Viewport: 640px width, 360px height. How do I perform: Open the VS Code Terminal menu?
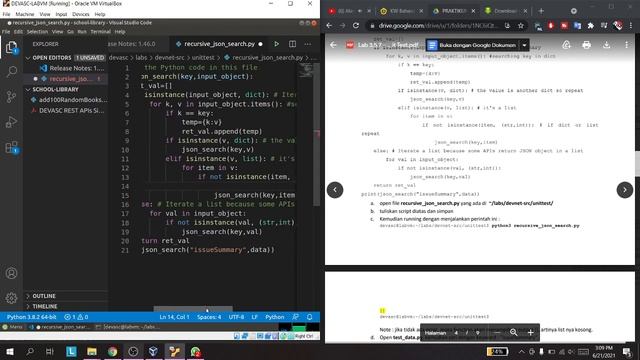pyautogui.click(x=100, y=31)
